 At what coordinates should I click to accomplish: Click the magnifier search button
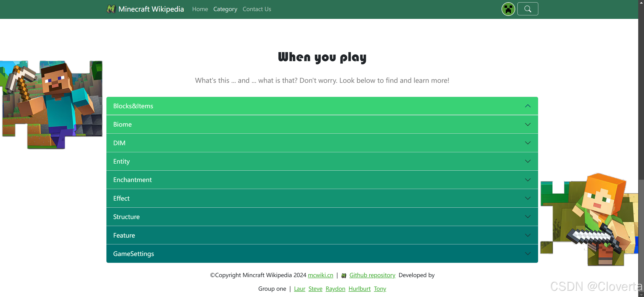pyautogui.click(x=528, y=9)
